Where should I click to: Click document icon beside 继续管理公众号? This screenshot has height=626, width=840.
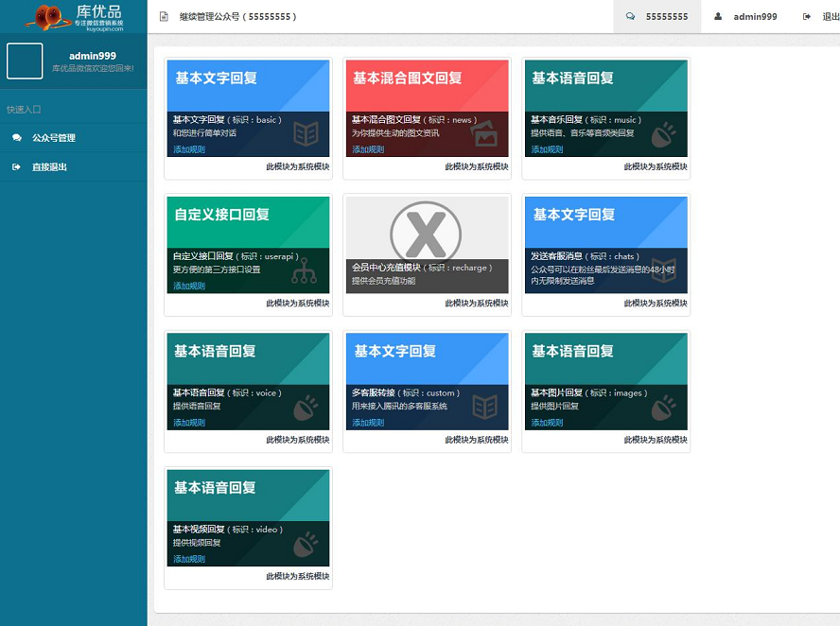[164, 17]
